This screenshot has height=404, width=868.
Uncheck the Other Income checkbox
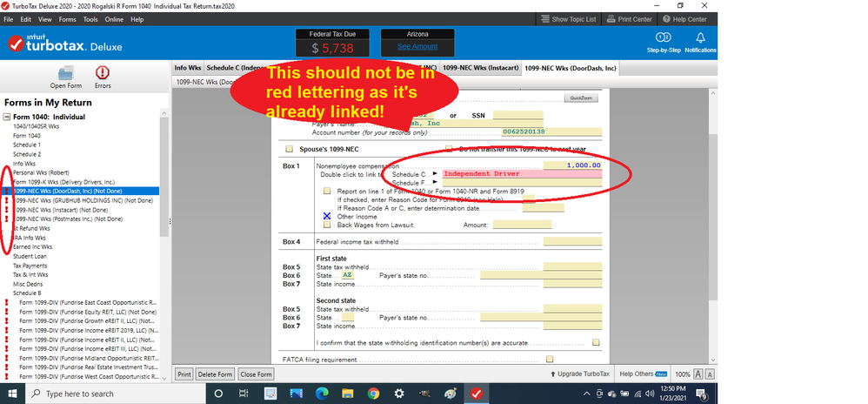click(327, 216)
